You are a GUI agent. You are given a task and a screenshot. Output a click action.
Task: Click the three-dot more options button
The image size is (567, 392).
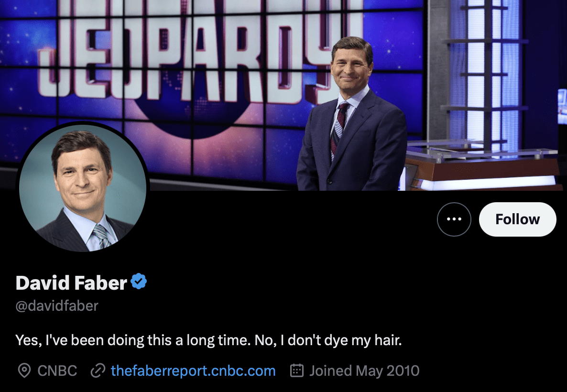pos(454,219)
